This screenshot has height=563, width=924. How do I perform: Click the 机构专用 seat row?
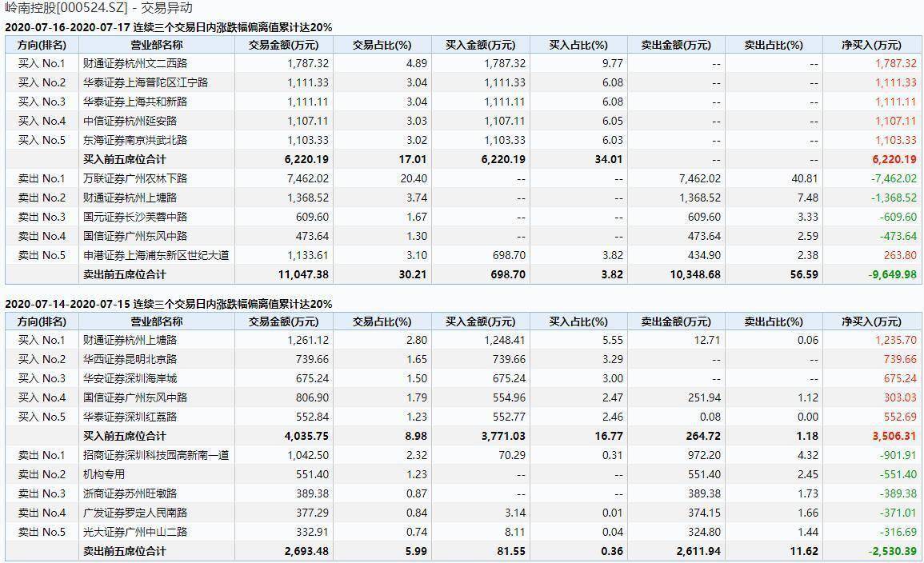pyautogui.click(x=463, y=474)
